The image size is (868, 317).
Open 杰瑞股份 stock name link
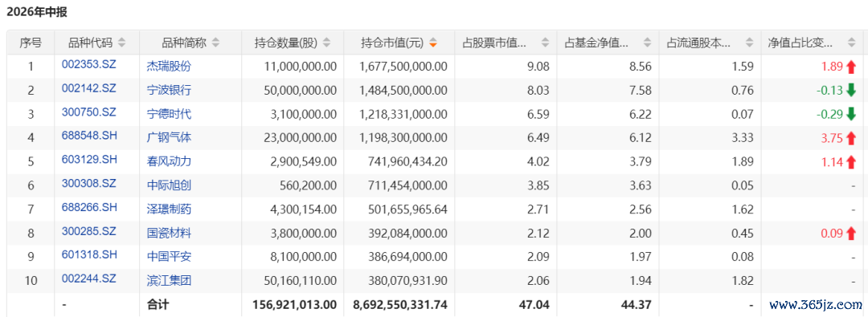pyautogui.click(x=169, y=67)
